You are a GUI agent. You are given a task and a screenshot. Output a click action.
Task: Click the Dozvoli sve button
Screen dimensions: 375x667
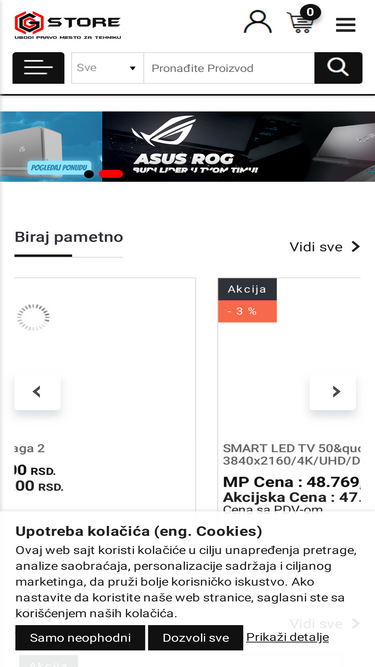[196, 638]
